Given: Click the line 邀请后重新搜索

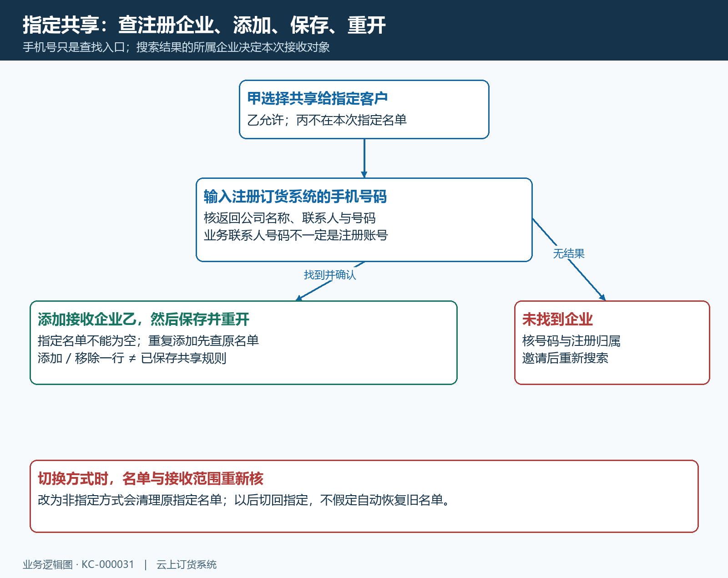Looking at the screenshot, I should click(565, 358).
